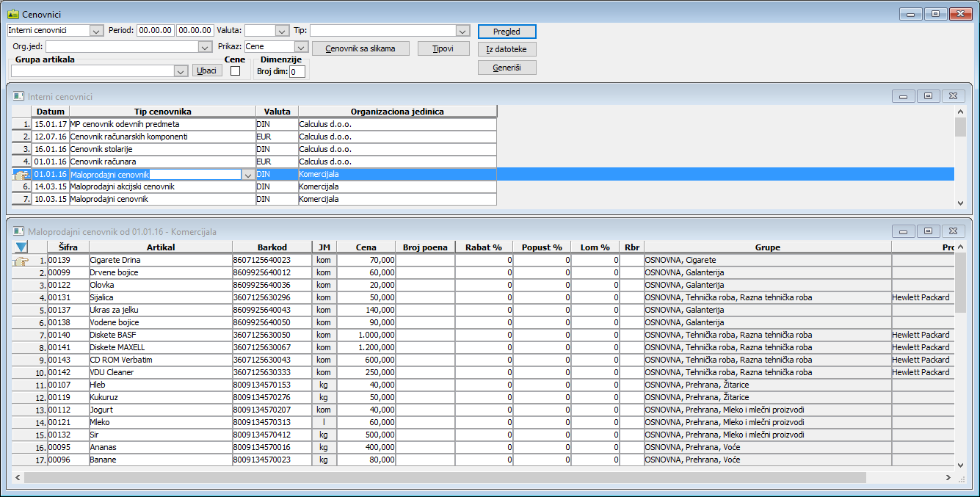
Task: Expand Tip cenovnika dropdown in selected row
Action: click(x=248, y=175)
